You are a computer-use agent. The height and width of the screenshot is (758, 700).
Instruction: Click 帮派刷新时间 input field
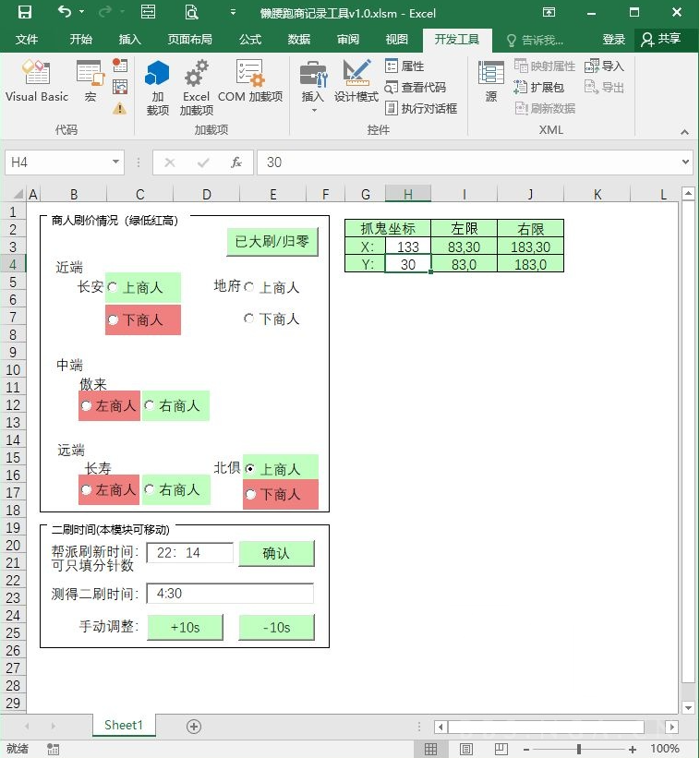pyautogui.click(x=190, y=552)
